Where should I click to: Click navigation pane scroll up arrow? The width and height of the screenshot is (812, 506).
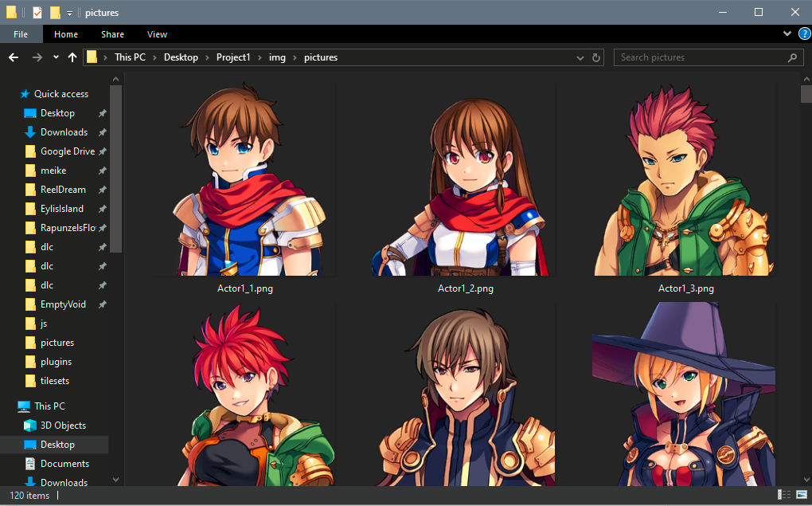[x=116, y=80]
